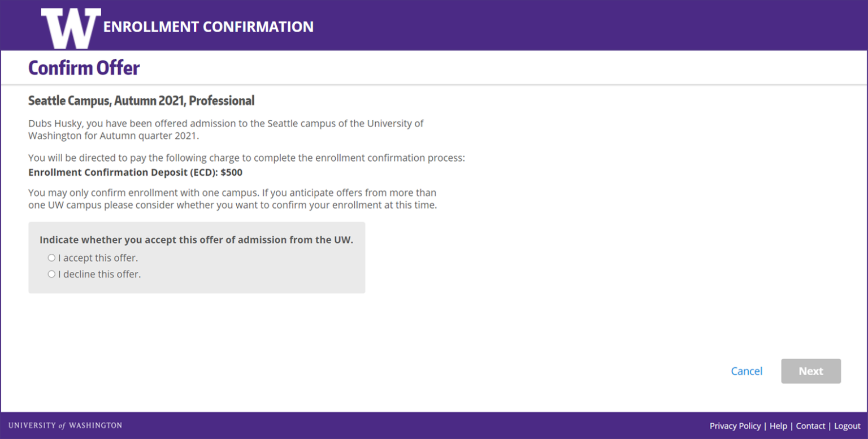Click the Enrollment Confirmation Deposit amount text
Screen dimensions: 868x439
coord(135,172)
